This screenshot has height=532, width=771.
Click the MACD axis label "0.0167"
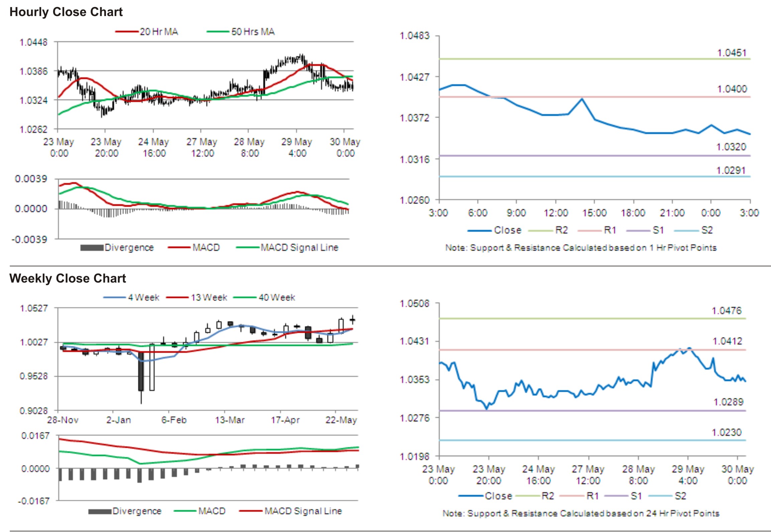pos(35,436)
